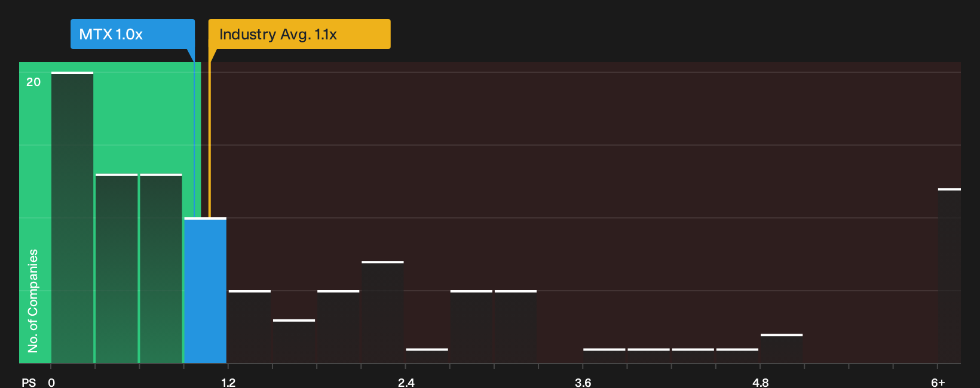Click the 'PS' x-axis title
This screenshot has height=388, width=980.
click(x=29, y=383)
